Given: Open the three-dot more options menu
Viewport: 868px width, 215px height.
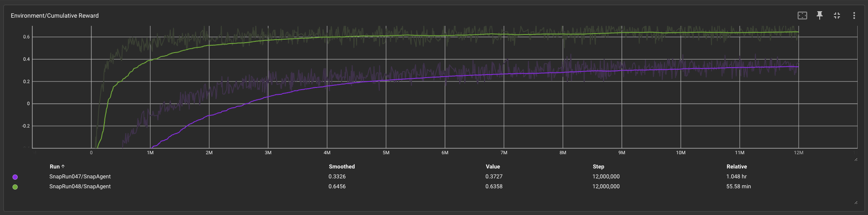Looking at the screenshot, I should (854, 16).
